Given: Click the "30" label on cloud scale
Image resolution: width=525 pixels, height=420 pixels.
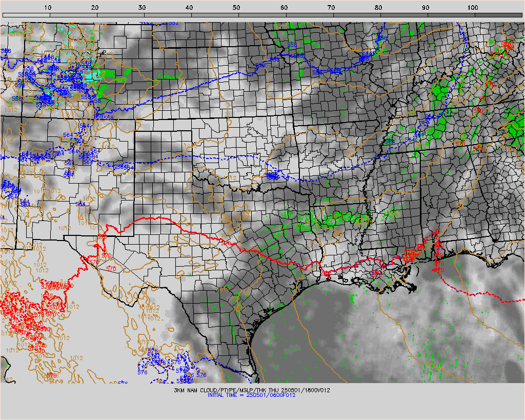Looking at the screenshot, I should [x=143, y=8].
